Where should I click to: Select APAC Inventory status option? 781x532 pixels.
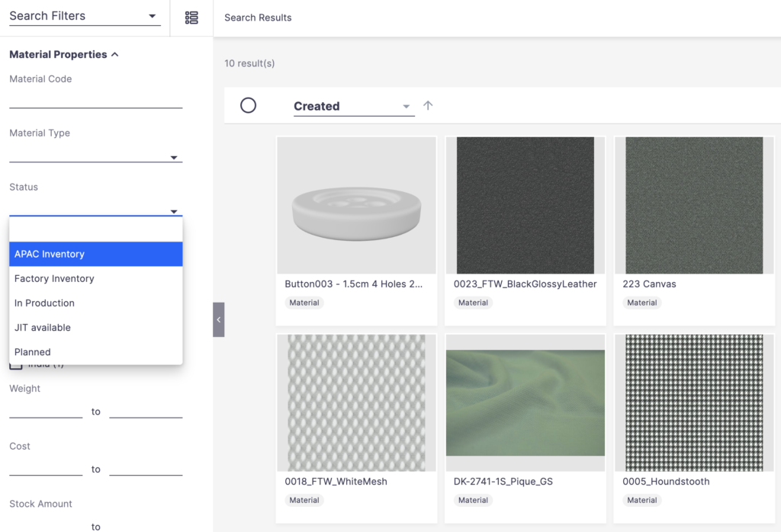[95, 254]
